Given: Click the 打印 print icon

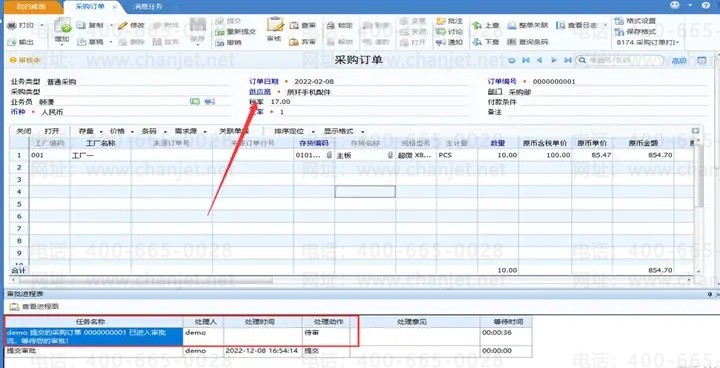Looking at the screenshot, I should point(11,26).
